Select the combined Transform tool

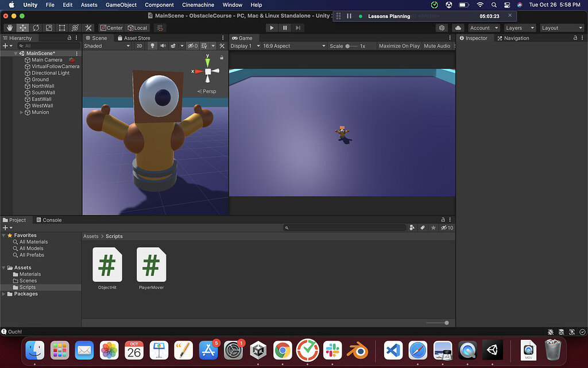tap(75, 28)
